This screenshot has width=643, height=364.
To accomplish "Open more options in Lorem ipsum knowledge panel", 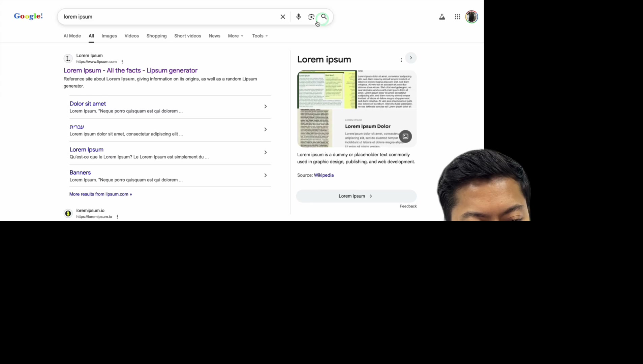I will click(401, 60).
